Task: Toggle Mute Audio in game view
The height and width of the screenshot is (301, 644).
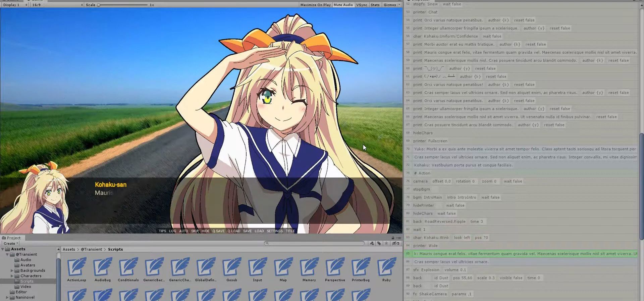Action: pos(343,5)
